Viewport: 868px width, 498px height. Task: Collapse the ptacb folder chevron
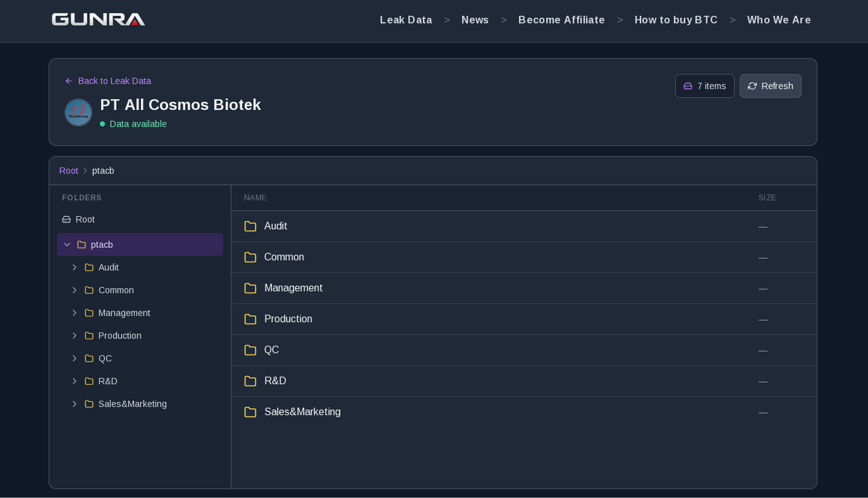coord(67,245)
